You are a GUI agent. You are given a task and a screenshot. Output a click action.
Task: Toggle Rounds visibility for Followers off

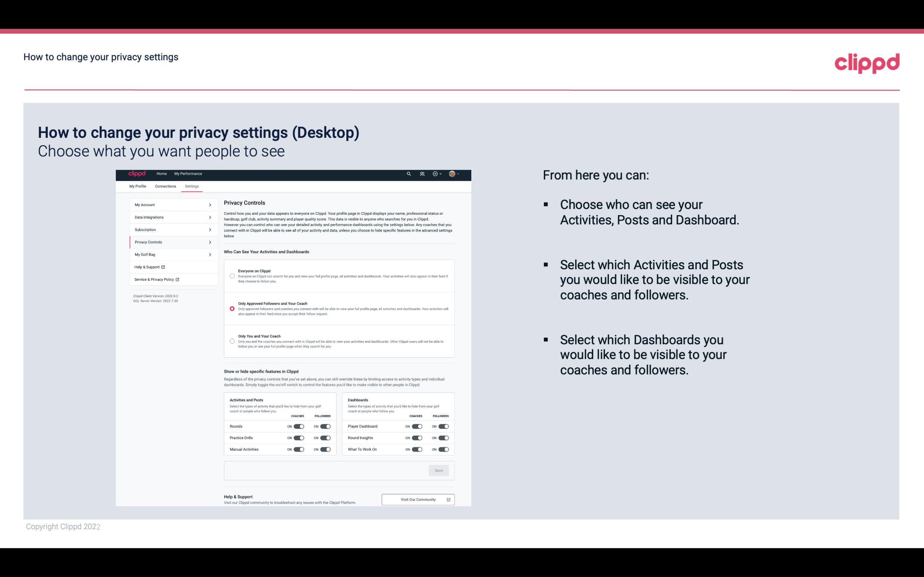325,426
